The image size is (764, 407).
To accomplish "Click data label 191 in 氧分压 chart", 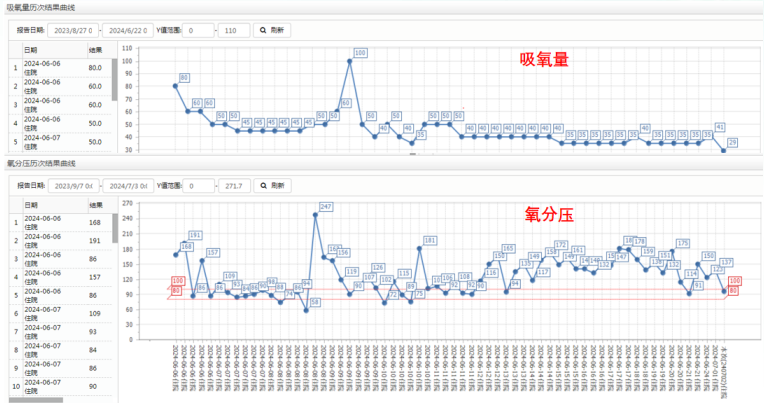I will pos(195,235).
